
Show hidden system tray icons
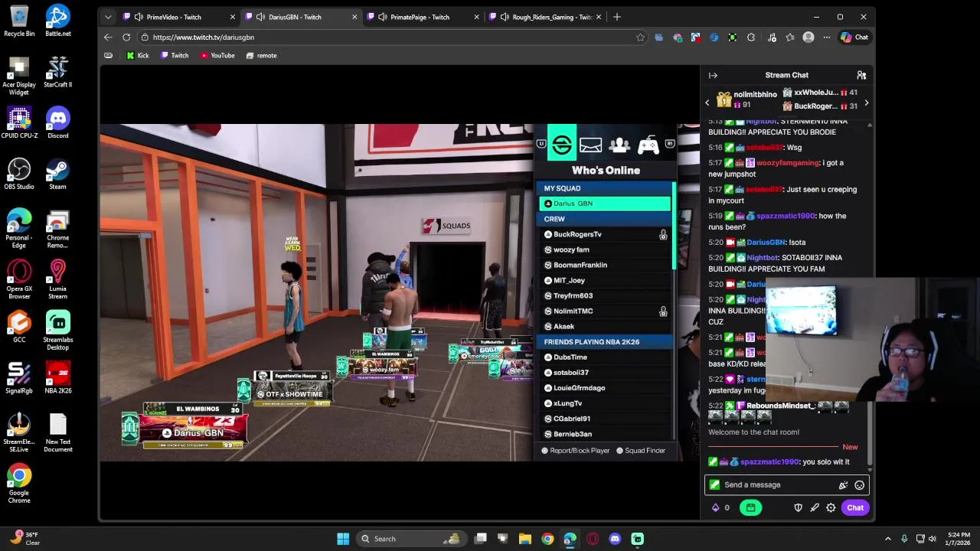pyautogui.click(x=888, y=539)
